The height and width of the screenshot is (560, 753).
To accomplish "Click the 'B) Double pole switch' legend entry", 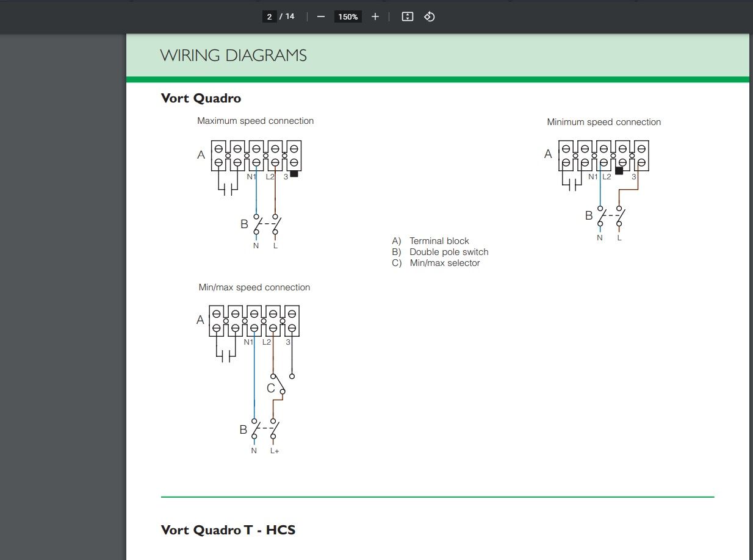I will pos(441,252).
